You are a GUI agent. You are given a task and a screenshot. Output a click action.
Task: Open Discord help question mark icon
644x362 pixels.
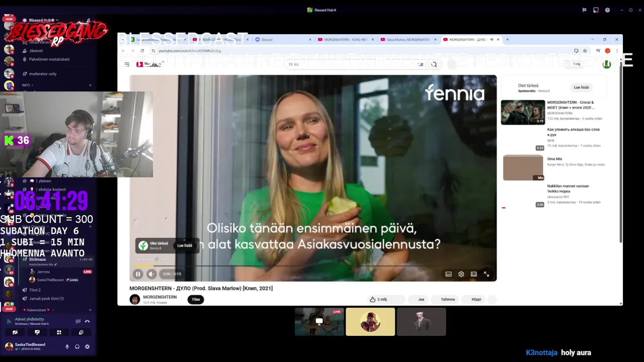[607, 10]
